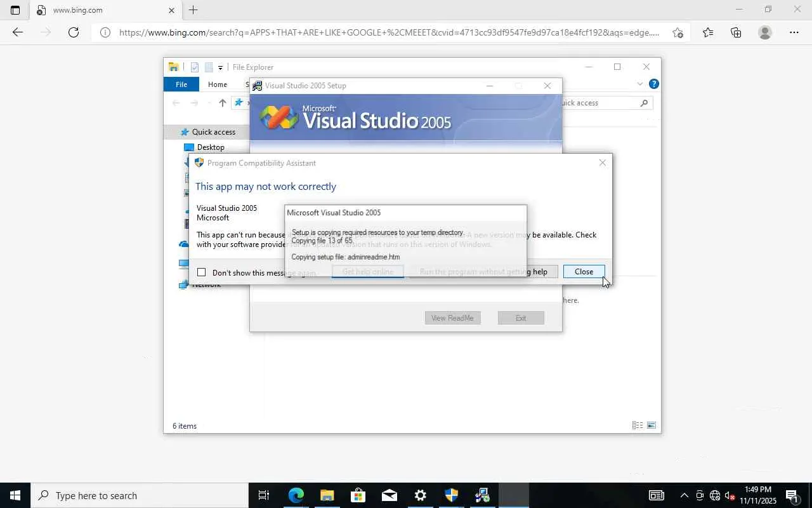Close the Program Compatibility Assistant with Close button
Screen dimensions: 812x508
tap(584, 272)
